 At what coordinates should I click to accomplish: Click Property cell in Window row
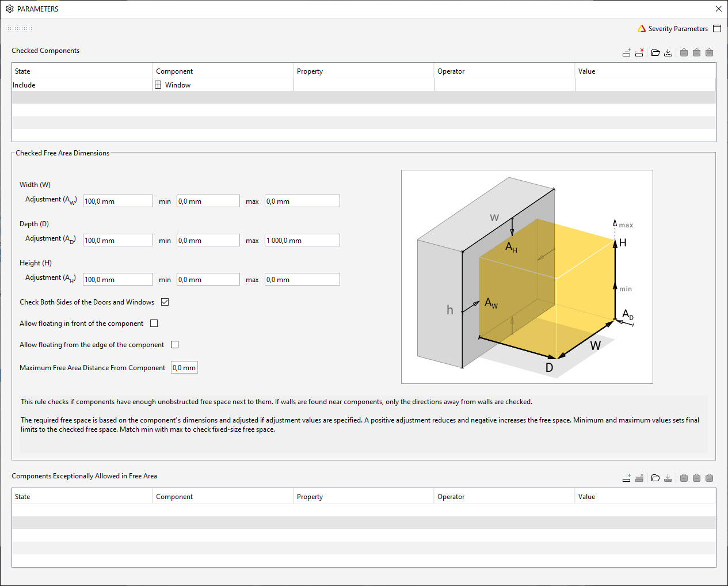tap(364, 85)
